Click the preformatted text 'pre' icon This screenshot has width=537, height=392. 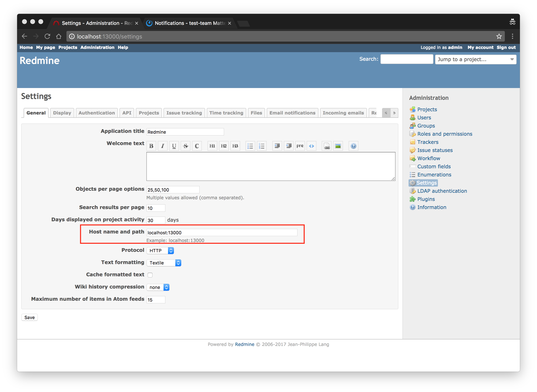(x=300, y=146)
